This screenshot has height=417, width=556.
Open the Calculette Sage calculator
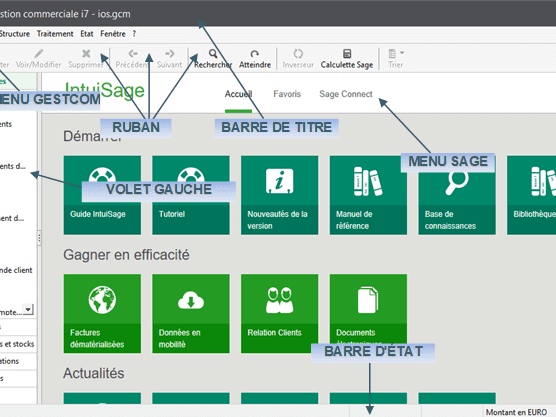click(x=347, y=54)
